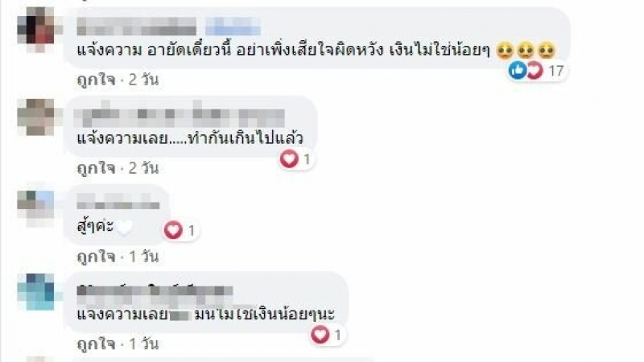Open '2 วัน' timestamp of second comment
Viewport: 644px width, 362px height.
pos(143,168)
